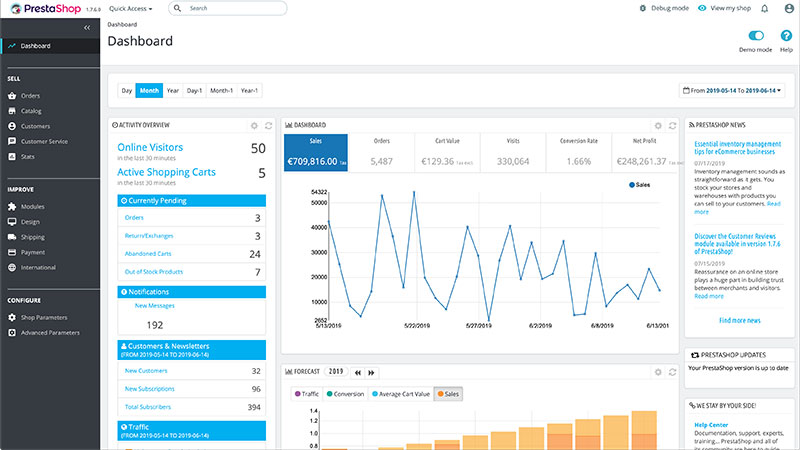The width and height of the screenshot is (800, 450).
Task: Click View my shop link
Action: click(724, 8)
